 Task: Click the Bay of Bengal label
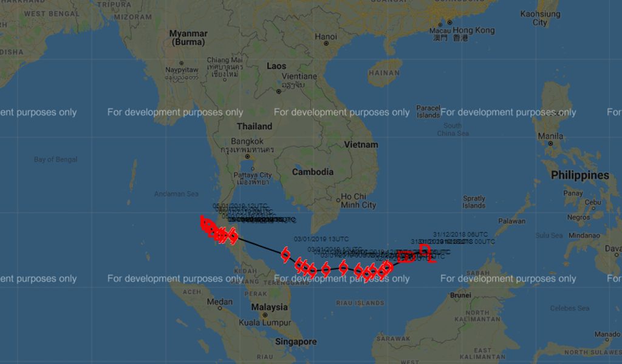click(x=55, y=160)
